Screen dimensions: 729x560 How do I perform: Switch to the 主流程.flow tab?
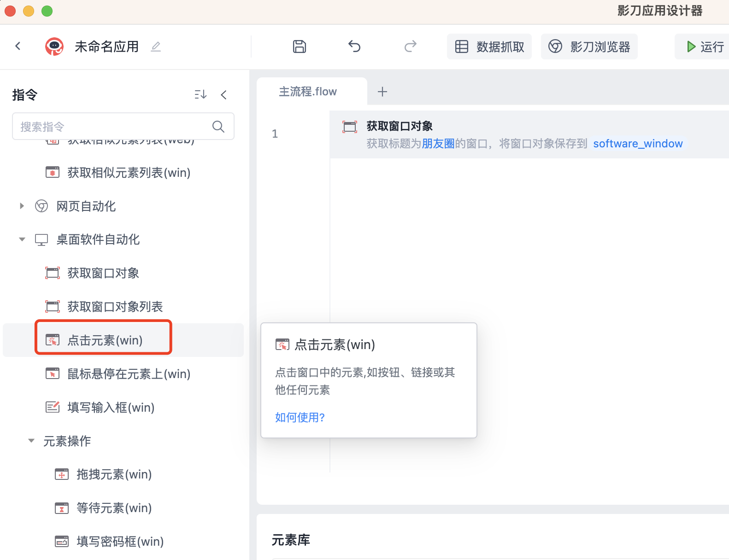[308, 92]
